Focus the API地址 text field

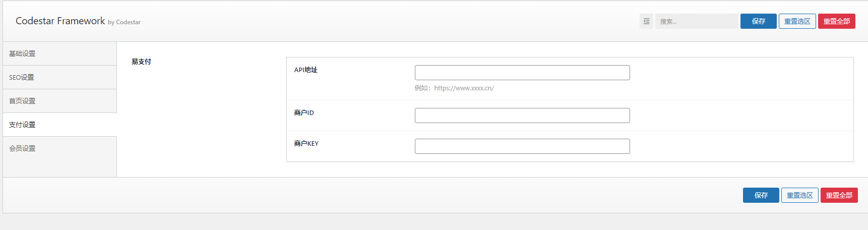click(522, 73)
